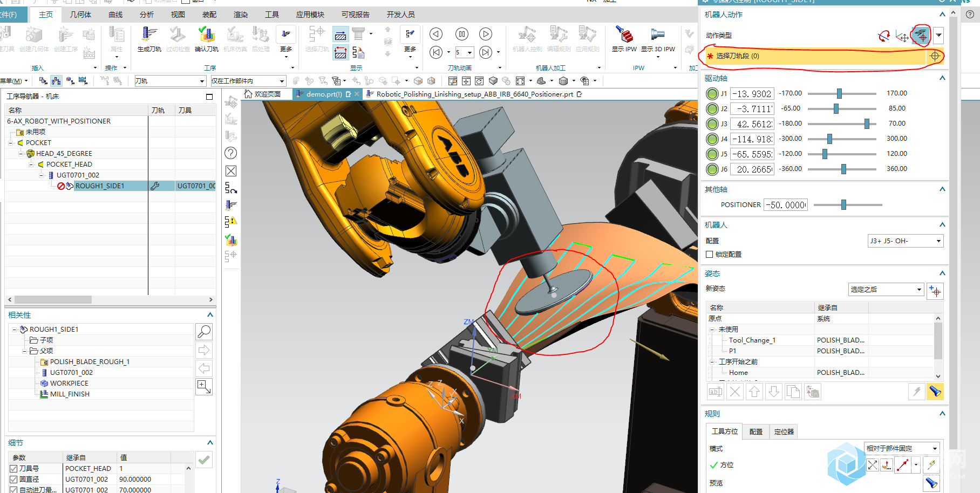The width and height of the screenshot is (980, 493).
Task: Collapse the 相关性 panel
Action: click(x=210, y=315)
